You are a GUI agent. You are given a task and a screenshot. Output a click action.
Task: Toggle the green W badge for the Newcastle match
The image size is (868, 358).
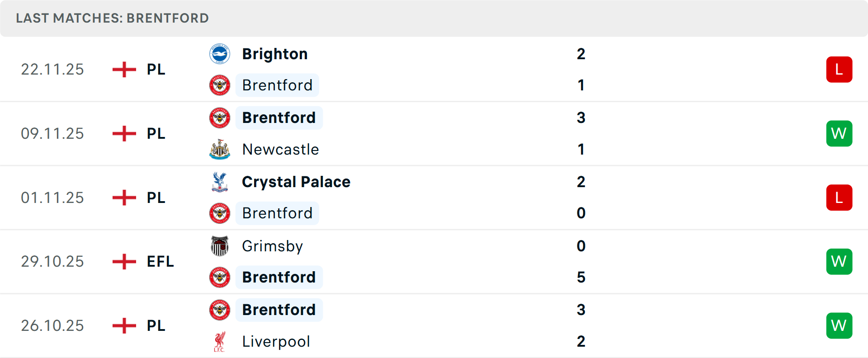point(839,133)
